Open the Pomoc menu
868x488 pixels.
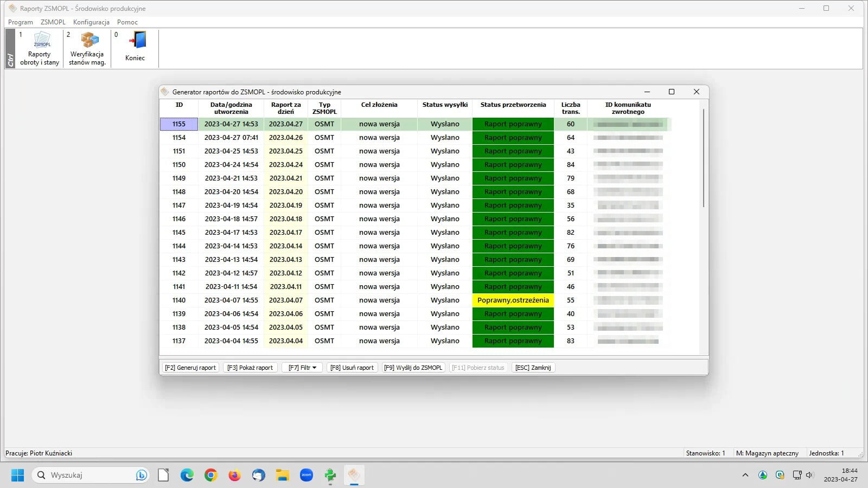(127, 22)
